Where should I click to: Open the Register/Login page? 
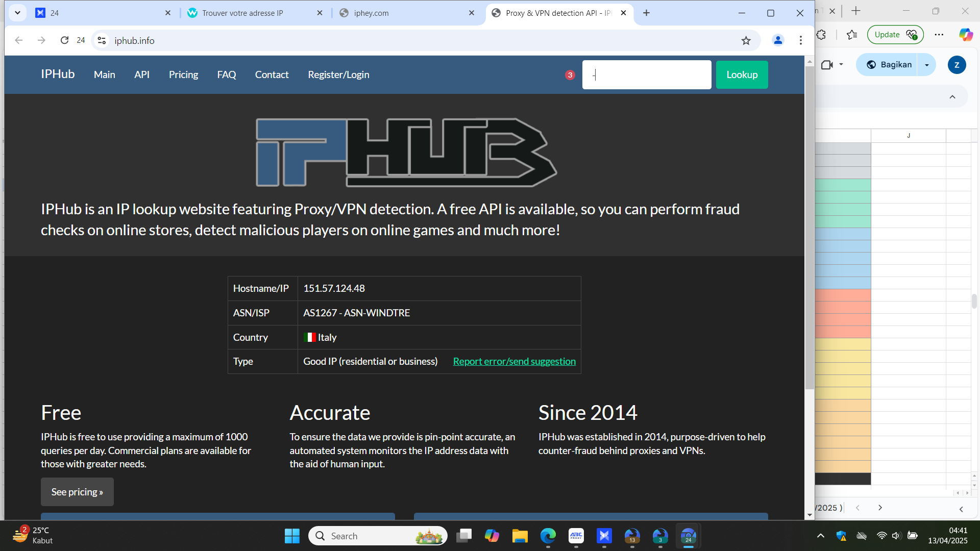pyautogui.click(x=339, y=74)
